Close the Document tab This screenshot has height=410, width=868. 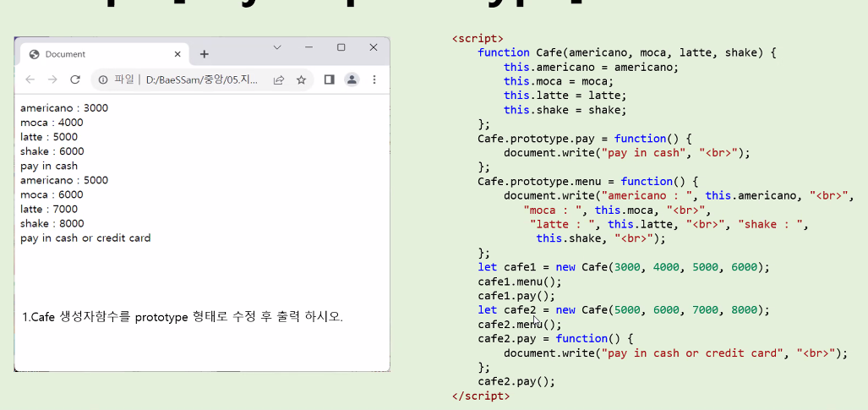(177, 54)
